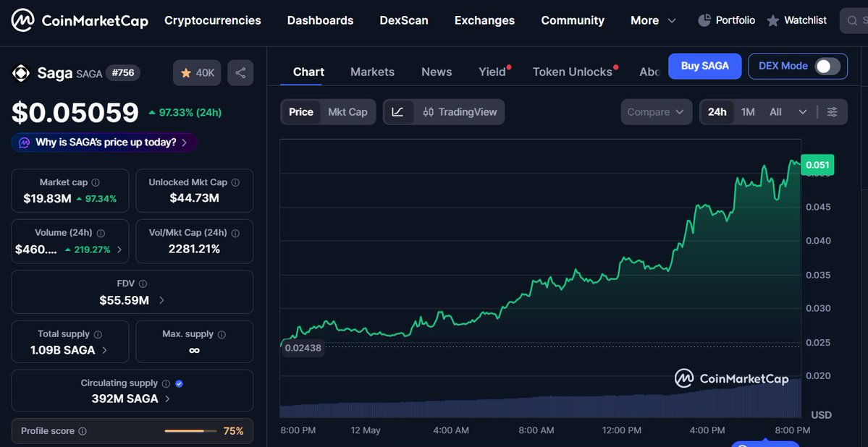Select 1M time range

tap(748, 111)
